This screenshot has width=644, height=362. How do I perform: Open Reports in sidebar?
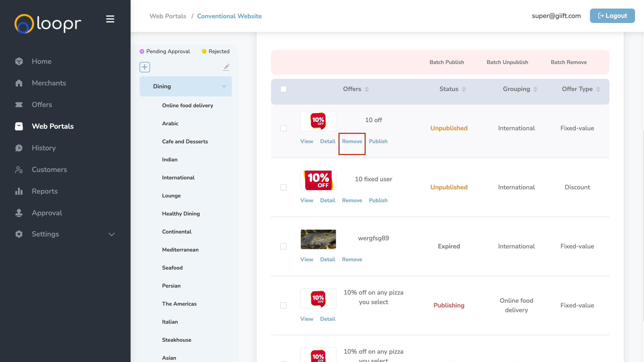[x=45, y=191]
